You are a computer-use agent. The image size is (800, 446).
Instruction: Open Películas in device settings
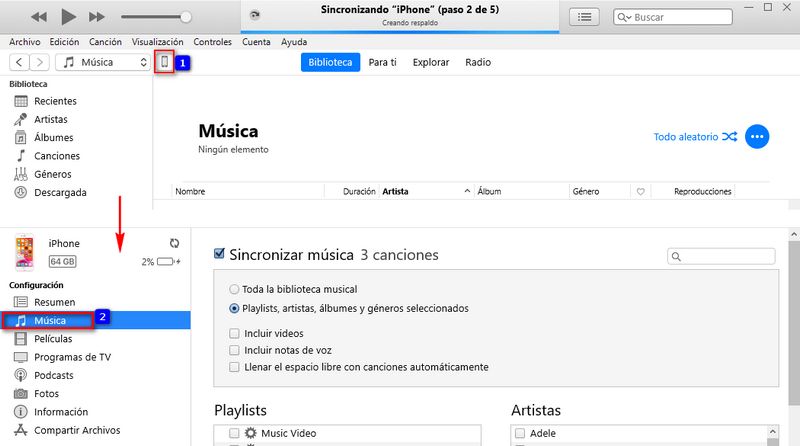[53, 339]
